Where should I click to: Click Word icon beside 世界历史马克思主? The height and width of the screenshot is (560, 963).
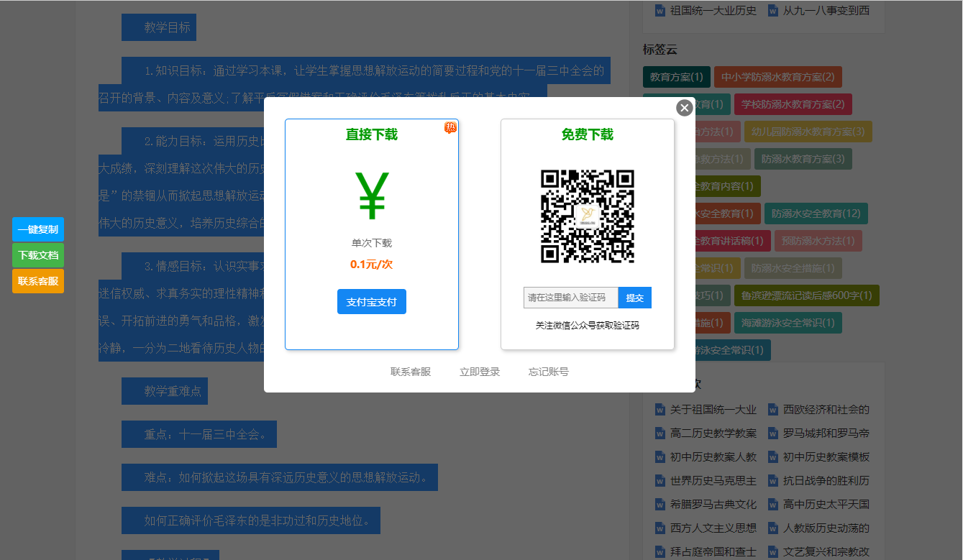click(x=660, y=481)
